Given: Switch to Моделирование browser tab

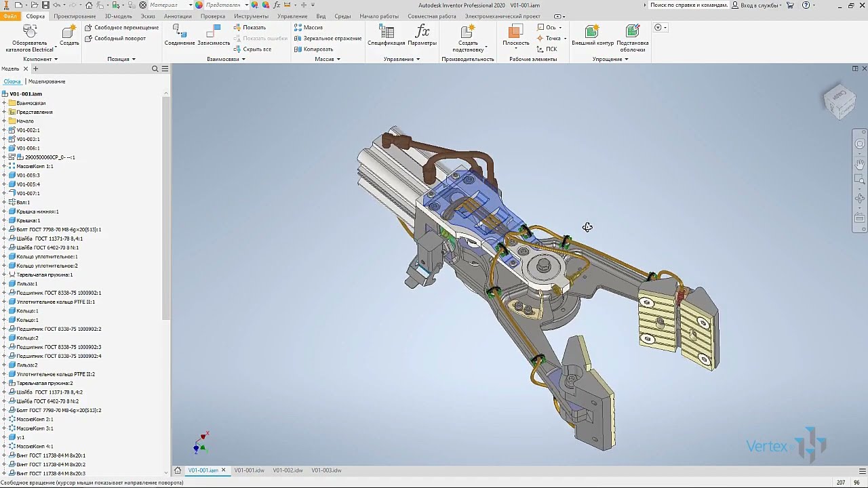Looking at the screenshot, I should pyautogui.click(x=47, y=81).
